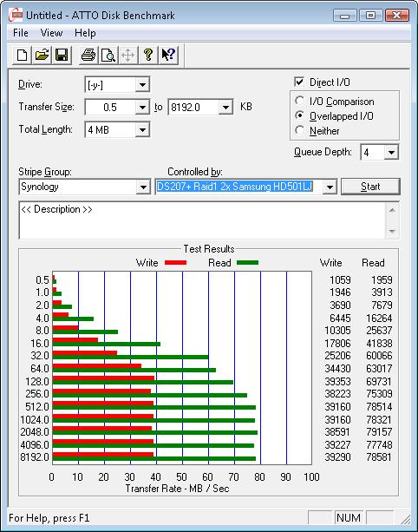The width and height of the screenshot is (418, 532).
Task: Click write value 39290 for 8192.0 row
Action: [x=337, y=457]
